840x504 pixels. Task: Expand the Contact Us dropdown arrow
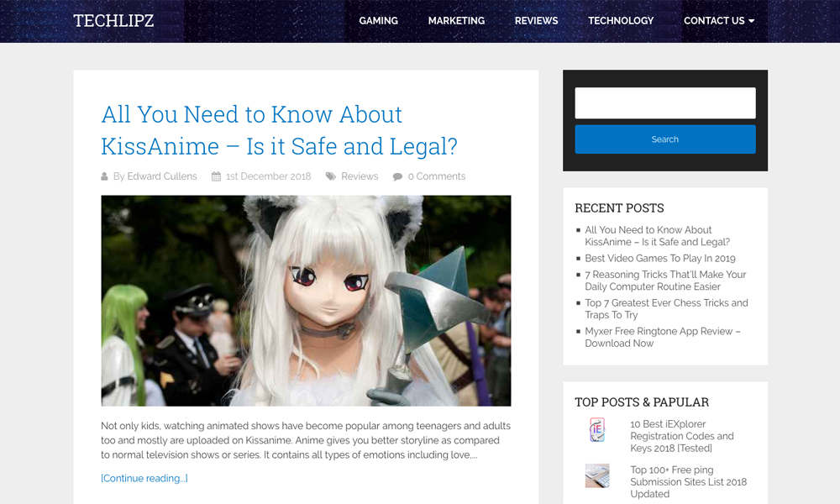(x=751, y=21)
